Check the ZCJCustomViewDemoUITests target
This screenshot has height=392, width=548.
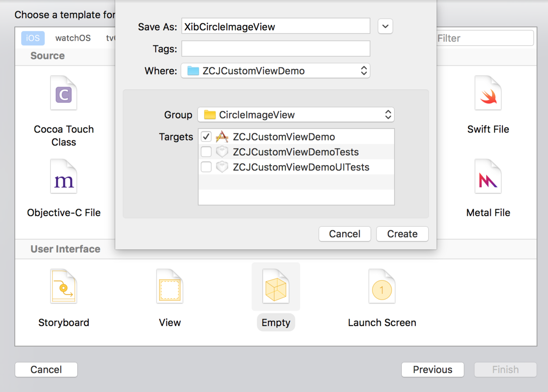(206, 167)
